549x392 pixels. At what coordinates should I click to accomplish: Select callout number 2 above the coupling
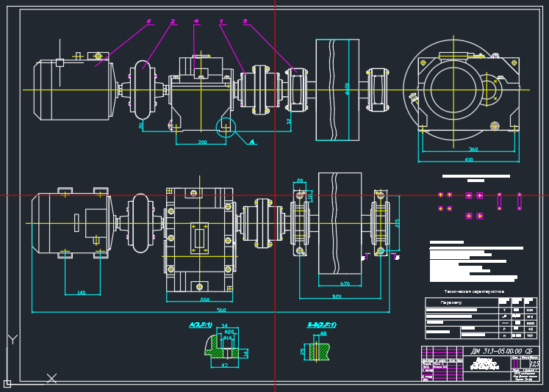[x=172, y=21]
